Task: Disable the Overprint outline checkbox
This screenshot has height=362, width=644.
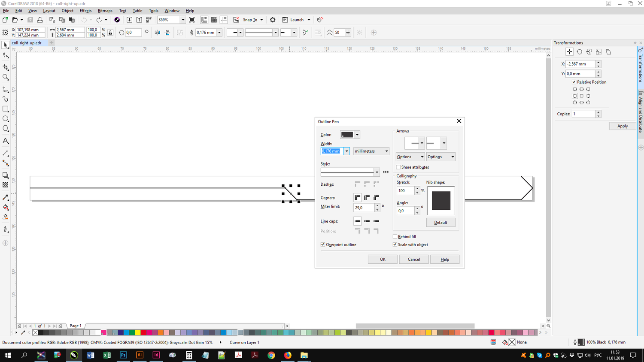Action: pos(323,244)
